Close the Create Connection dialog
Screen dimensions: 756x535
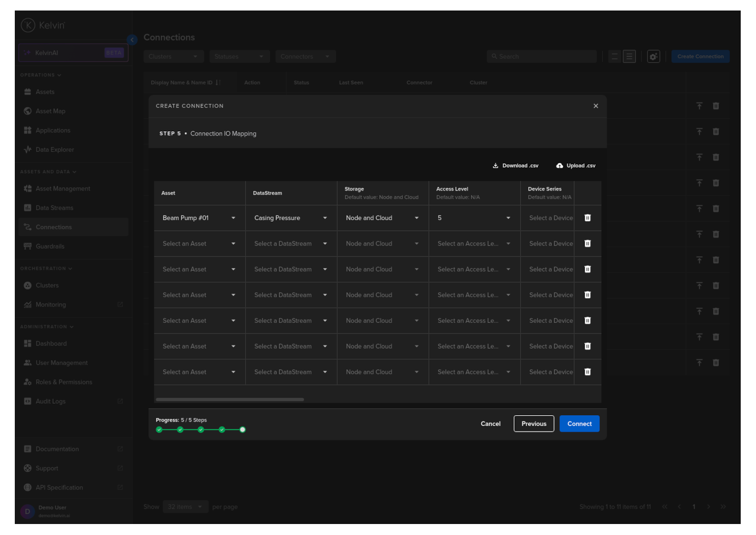[x=596, y=106]
